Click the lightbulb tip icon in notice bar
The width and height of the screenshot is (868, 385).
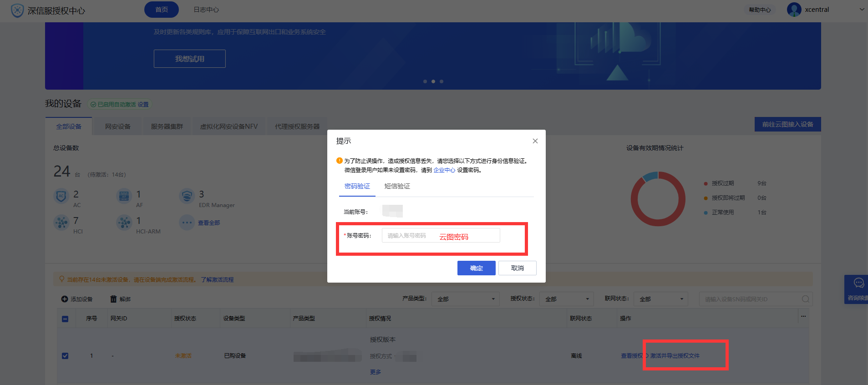(x=62, y=279)
